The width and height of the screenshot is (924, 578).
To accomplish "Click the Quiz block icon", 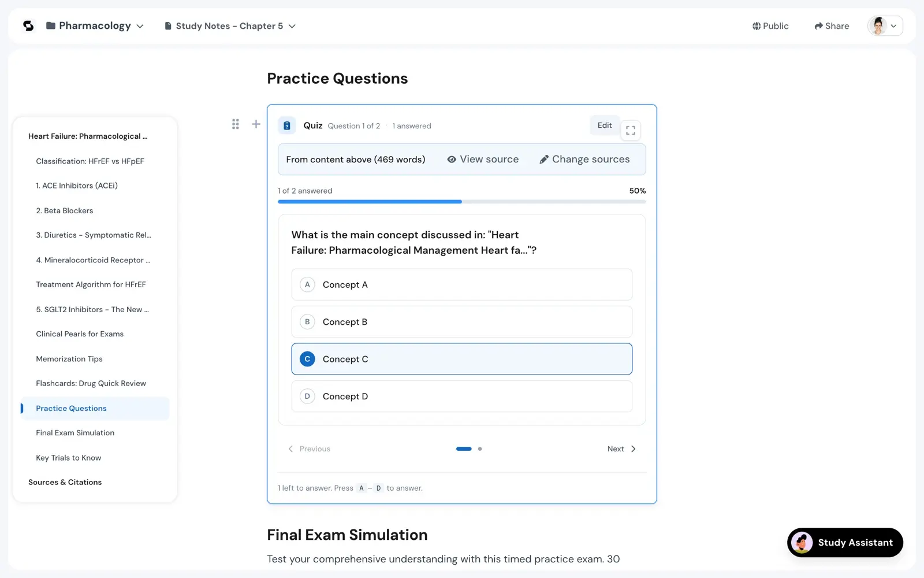I will pos(287,125).
